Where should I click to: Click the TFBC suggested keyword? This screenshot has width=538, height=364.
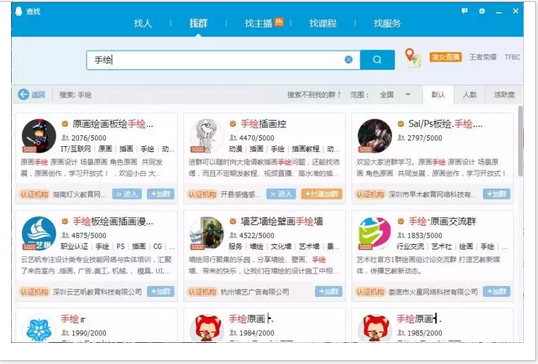(x=512, y=57)
